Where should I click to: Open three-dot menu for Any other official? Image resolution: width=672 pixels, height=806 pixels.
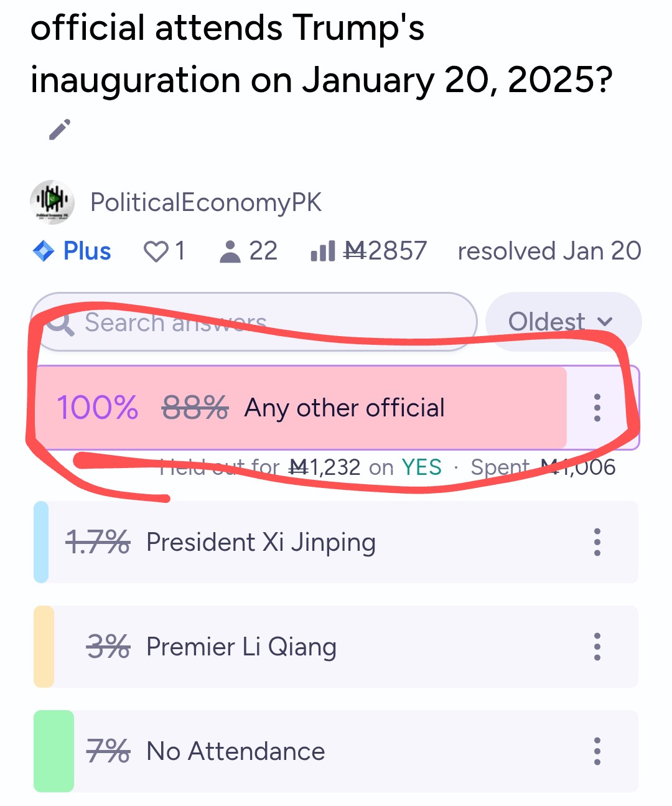tap(597, 408)
